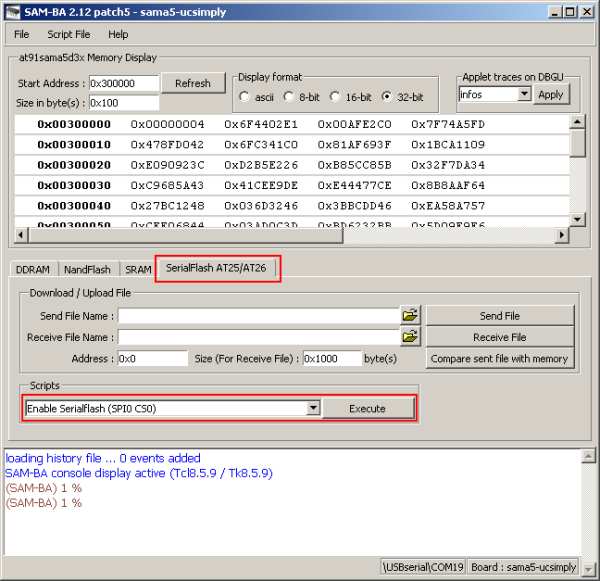Click value 0x7F74A5FD
The height and width of the screenshot is (581, 600).
pos(448,124)
